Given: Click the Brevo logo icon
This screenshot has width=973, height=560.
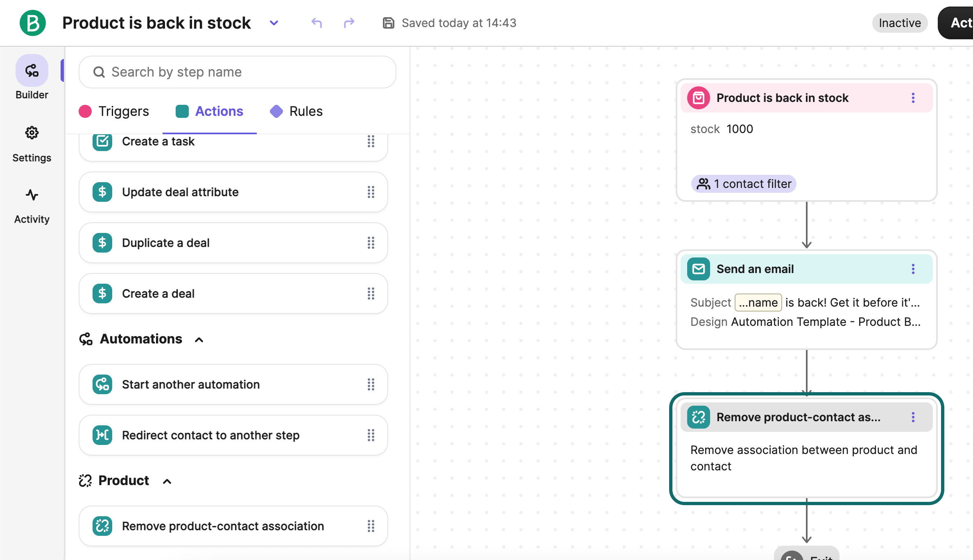Looking at the screenshot, I should (33, 23).
